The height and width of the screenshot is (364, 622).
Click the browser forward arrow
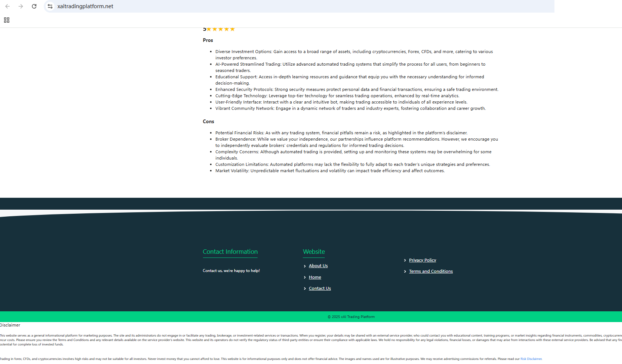[21, 6]
